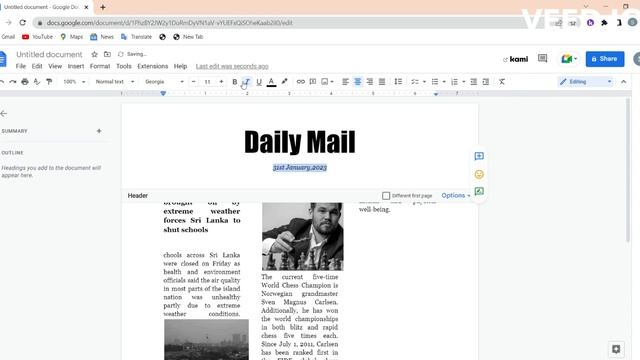Expand the checklist options arrow
Screen dimensions: 640x360
pos(424,82)
